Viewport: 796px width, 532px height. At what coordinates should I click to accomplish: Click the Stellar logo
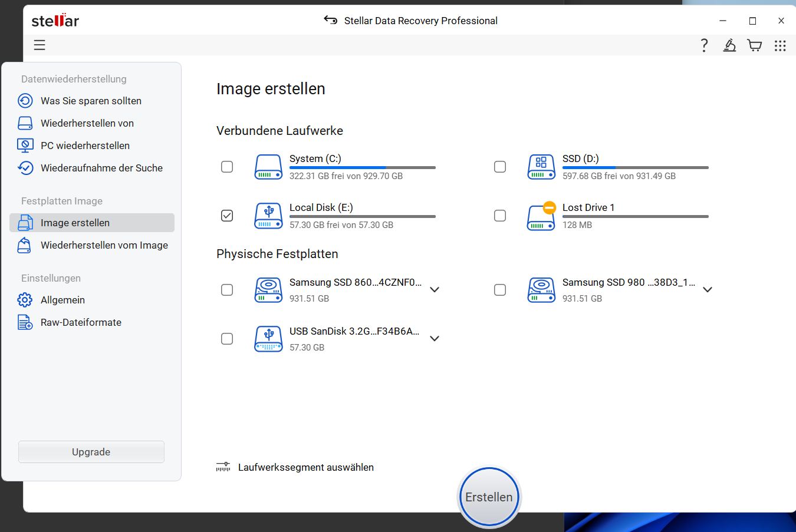(55, 21)
